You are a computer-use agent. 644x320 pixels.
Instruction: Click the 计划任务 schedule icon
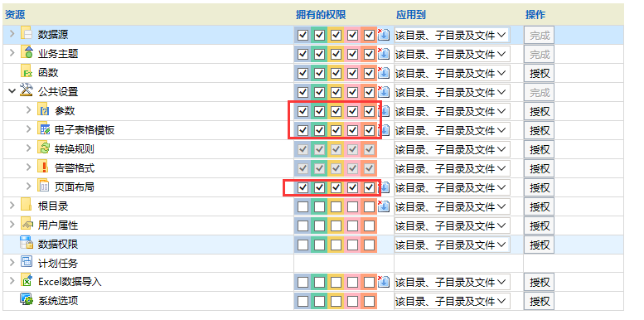(x=27, y=262)
